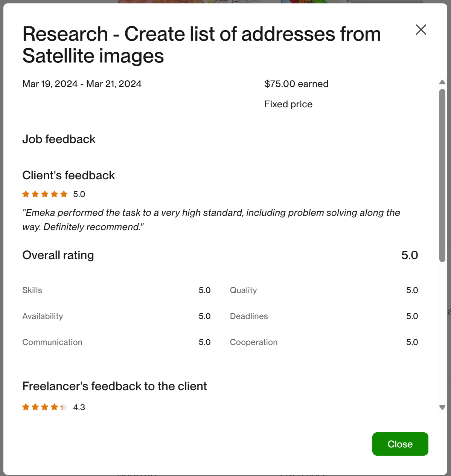Click the Fixed price label

point(288,104)
